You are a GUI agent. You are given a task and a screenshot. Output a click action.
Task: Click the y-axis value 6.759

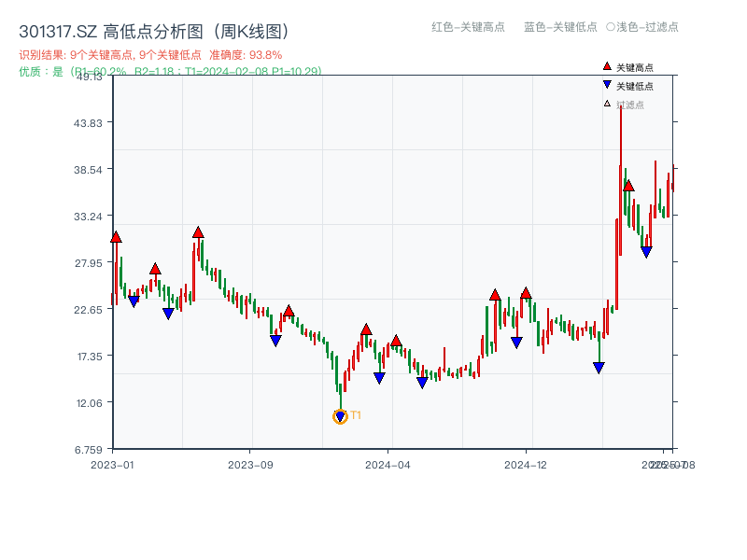coord(89,450)
